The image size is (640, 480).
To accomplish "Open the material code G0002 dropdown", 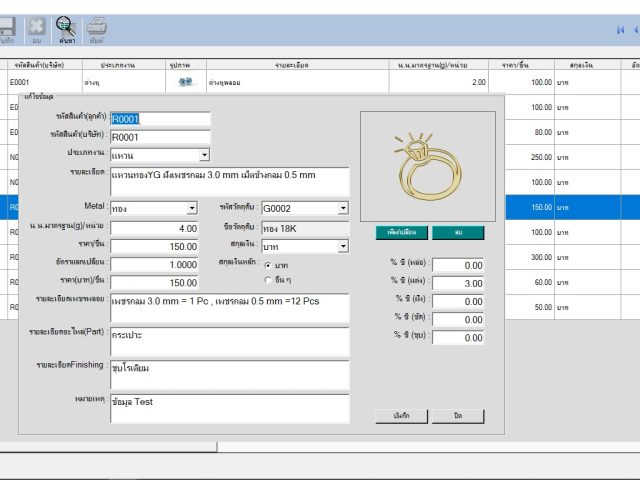I will pyautogui.click(x=343, y=208).
